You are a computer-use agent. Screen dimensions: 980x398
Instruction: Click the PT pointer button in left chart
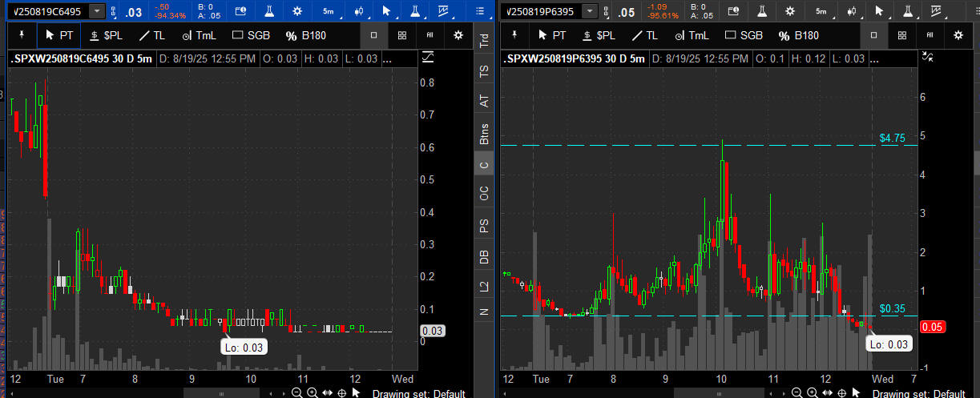coord(58,35)
